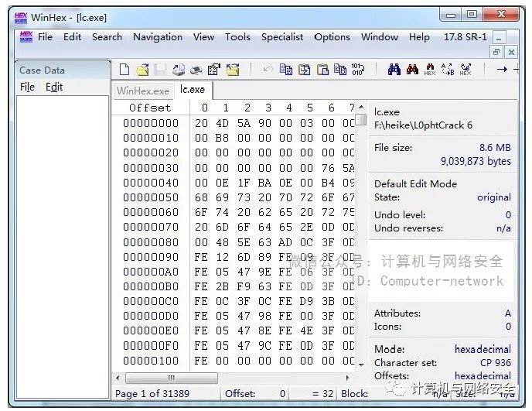Click the hex view scroll-down arrow
Screen dimensions: 532x411
point(361,365)
